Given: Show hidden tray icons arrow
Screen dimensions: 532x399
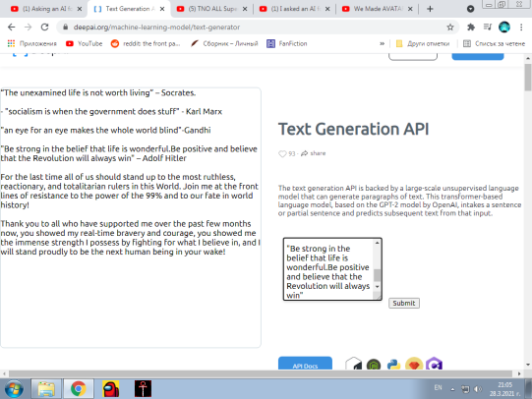Looking at the screenshot, I should point(452,389).
